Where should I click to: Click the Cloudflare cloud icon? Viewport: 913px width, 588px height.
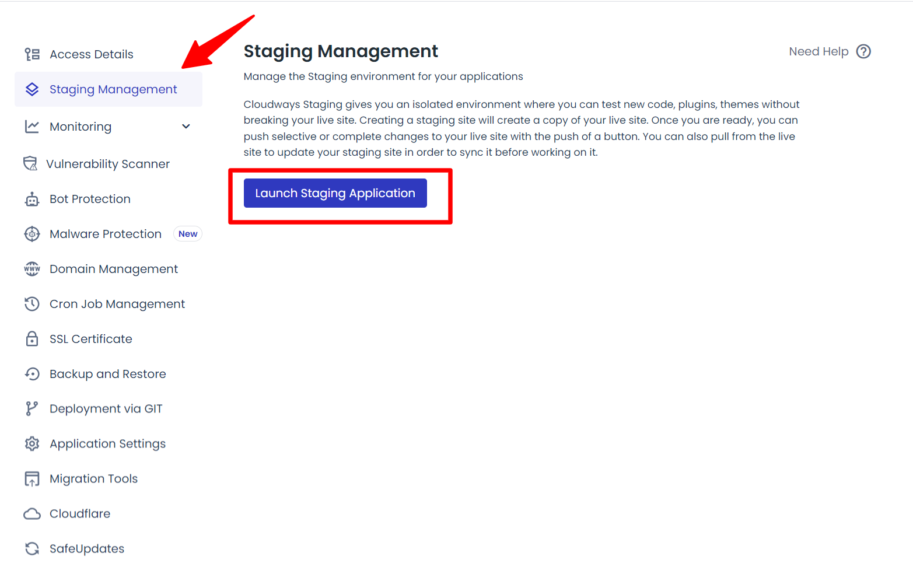click(x=32, y=514)
